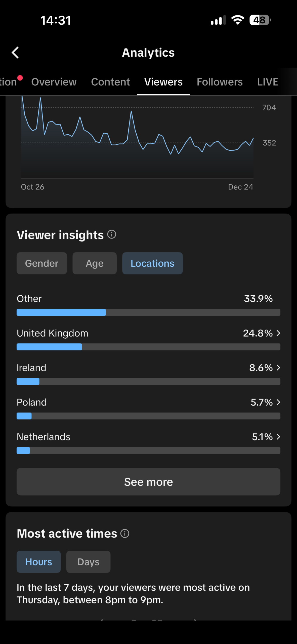The height and width of the screenshot is (644, 297).
Task: Expand United Kingdom location details
Action: 278,333
